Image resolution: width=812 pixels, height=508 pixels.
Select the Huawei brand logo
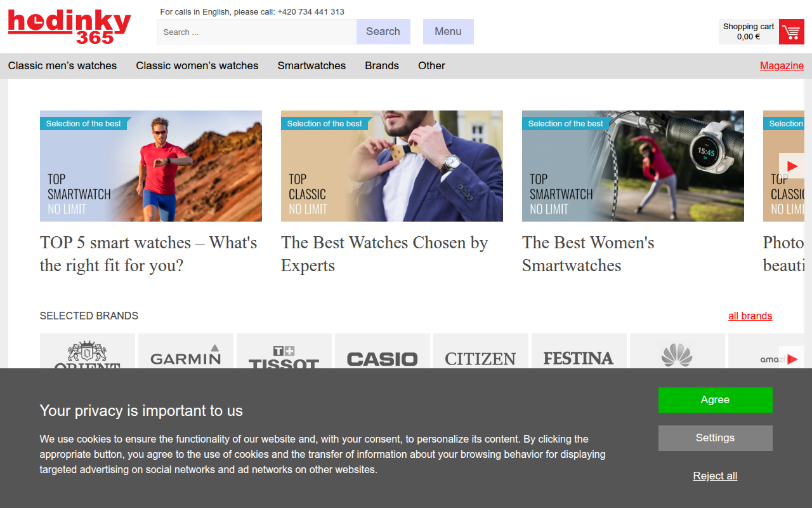point(678,351)
